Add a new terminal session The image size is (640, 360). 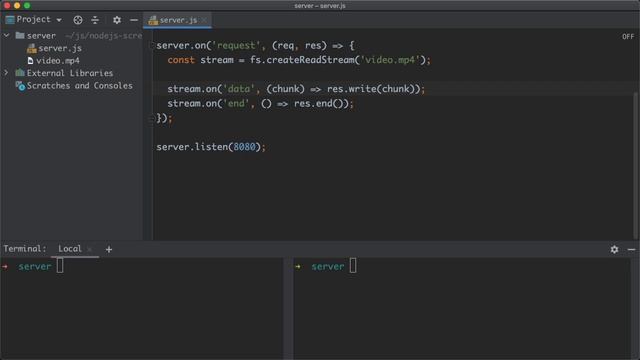click(x=109, y=249)
